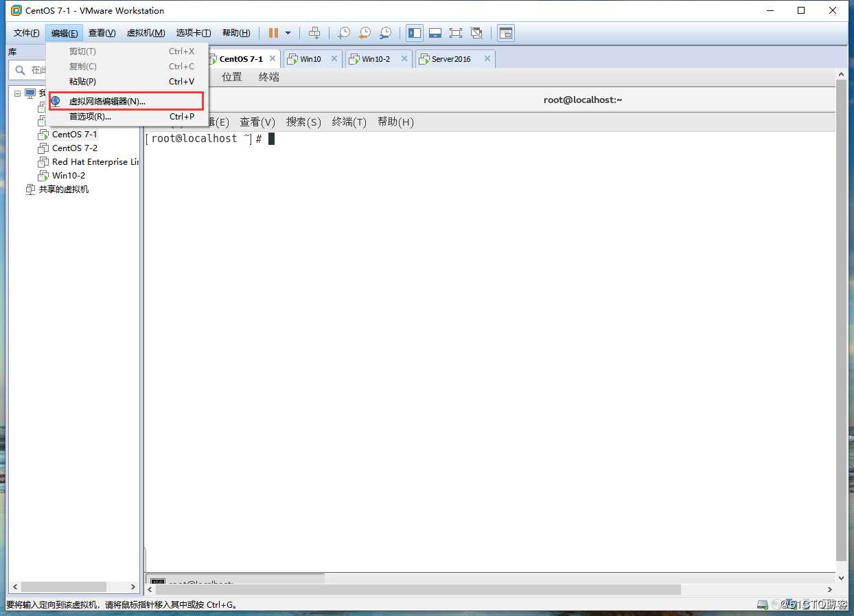Image resolution: width=854 pixels, height=616 pixels.
Task: Switch to the Win10-2 tab
Action: click(376, 59)
